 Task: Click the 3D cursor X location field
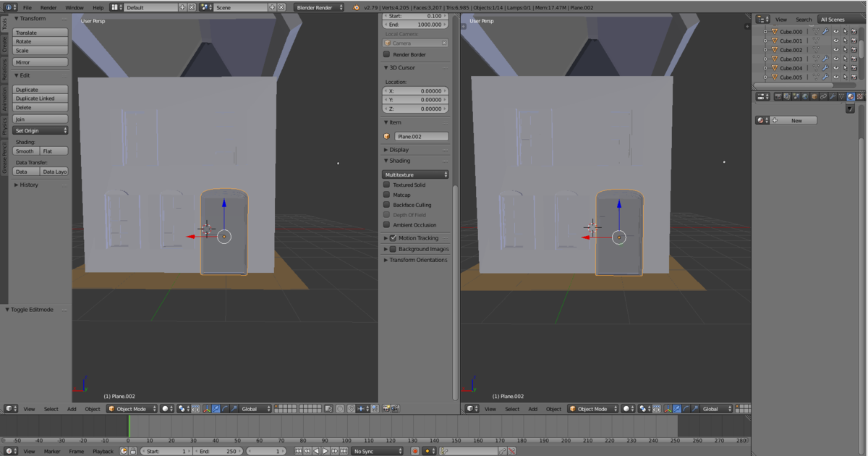[x=415, y=91]
